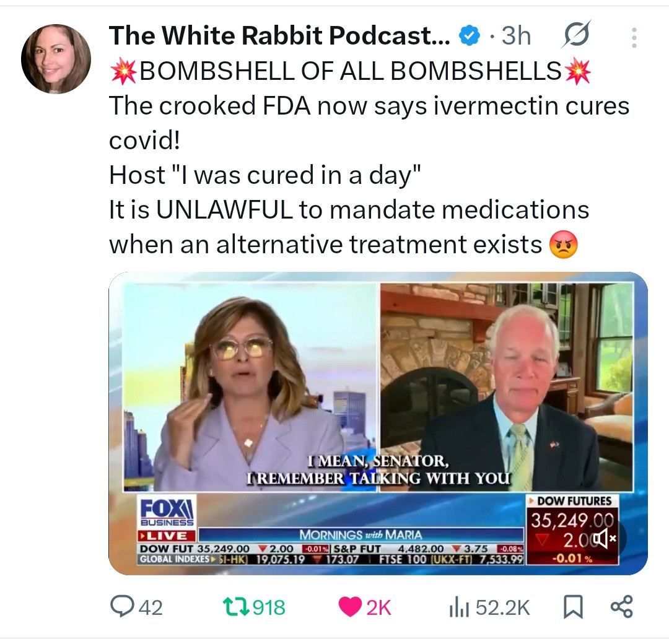Image resolution: width=669 pixels, height=644 pixels.
Task: Open the share icon
Action: pos(622,607)
